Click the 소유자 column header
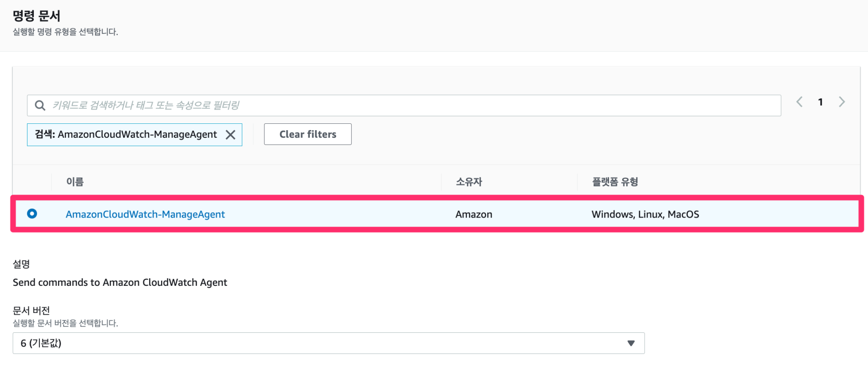868x371 pixels. 469,181
